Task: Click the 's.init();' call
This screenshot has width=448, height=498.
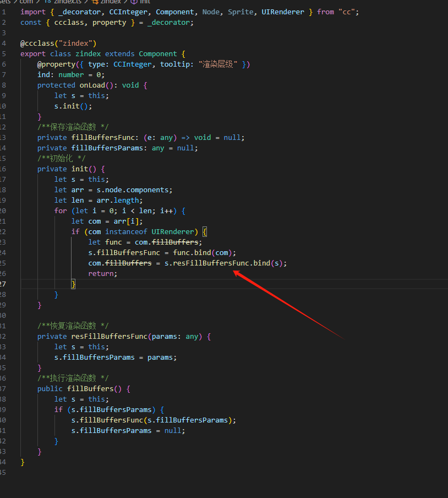Action: [73, 106]
